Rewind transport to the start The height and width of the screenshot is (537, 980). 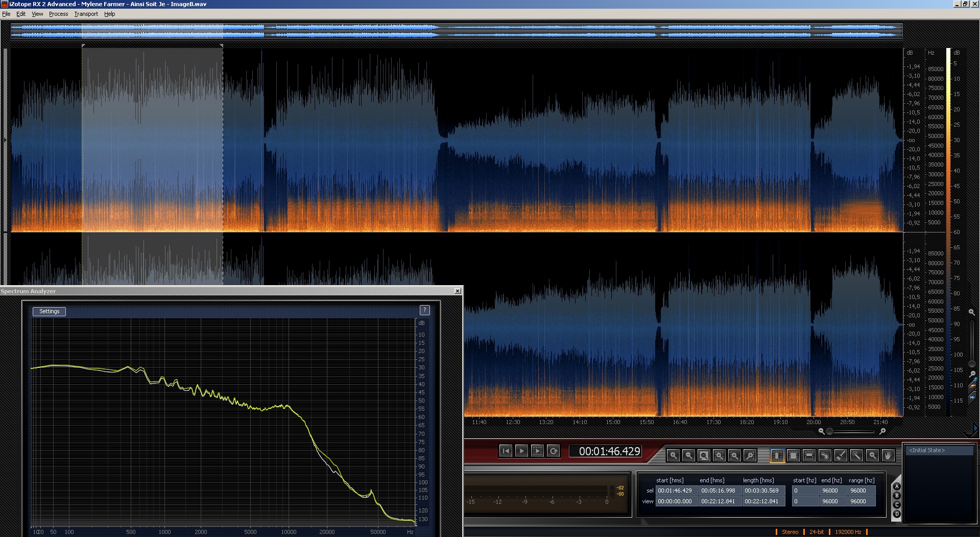click(506, 451)
